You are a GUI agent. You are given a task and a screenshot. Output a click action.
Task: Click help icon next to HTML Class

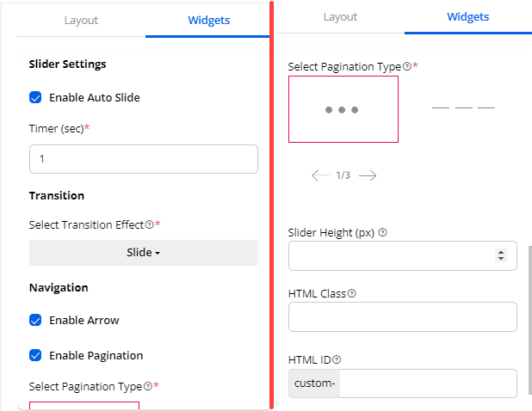[351, 293]
